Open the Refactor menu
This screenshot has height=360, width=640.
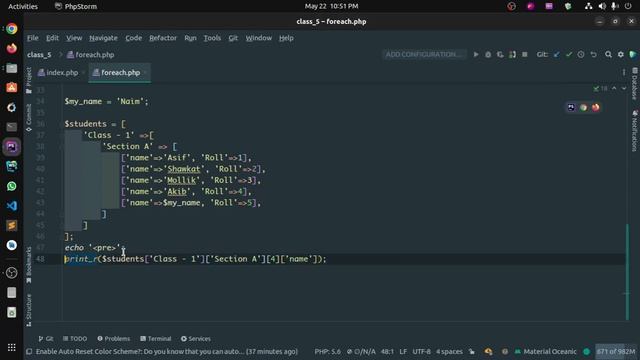point(163,38)
